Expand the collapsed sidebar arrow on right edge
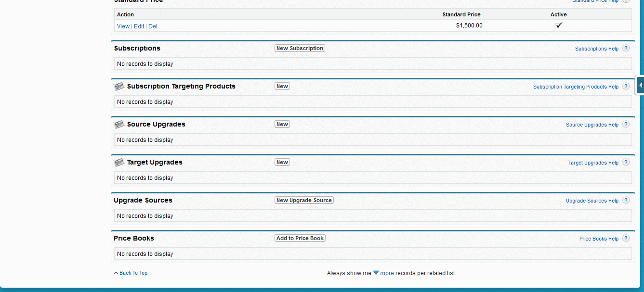Image resolution: width=644 pixels, height=292 pixels. click(x=640, y=85)
